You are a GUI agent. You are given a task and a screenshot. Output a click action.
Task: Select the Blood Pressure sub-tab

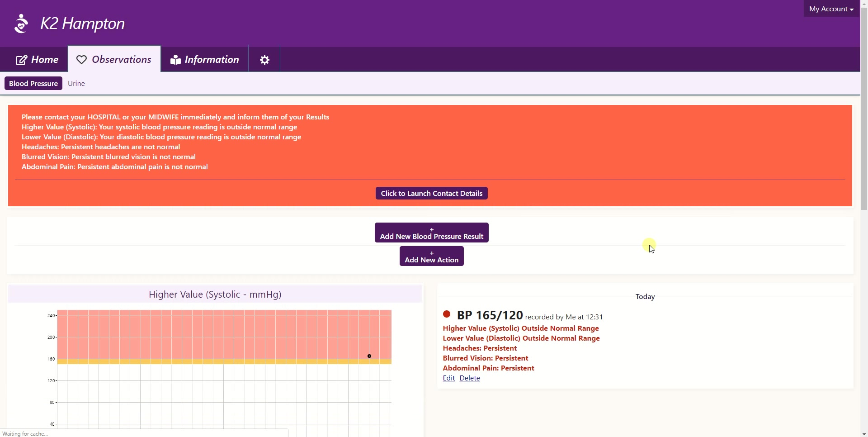[33, 83]
